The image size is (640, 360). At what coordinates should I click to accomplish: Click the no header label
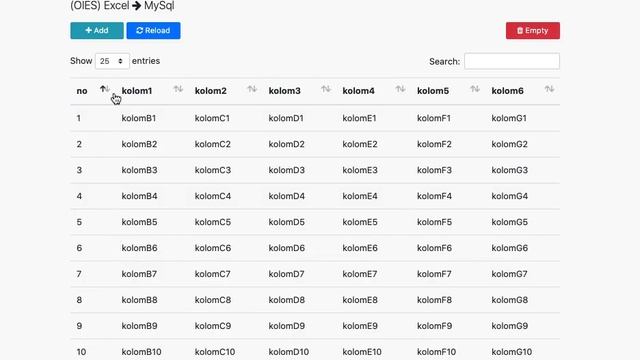[x=82, y=91]
